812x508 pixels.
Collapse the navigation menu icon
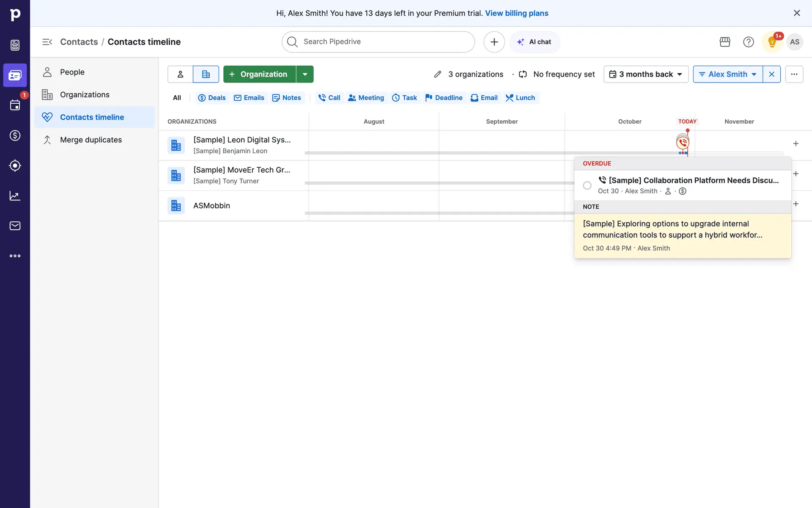pos(47,42)
